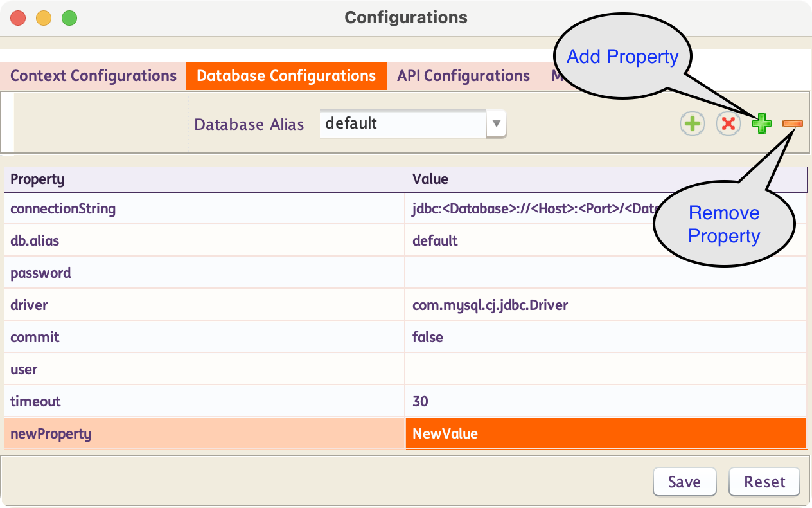Click the empty user value cell
The width and height of the screenshot is (812, 508).
(x=605, y=369)
